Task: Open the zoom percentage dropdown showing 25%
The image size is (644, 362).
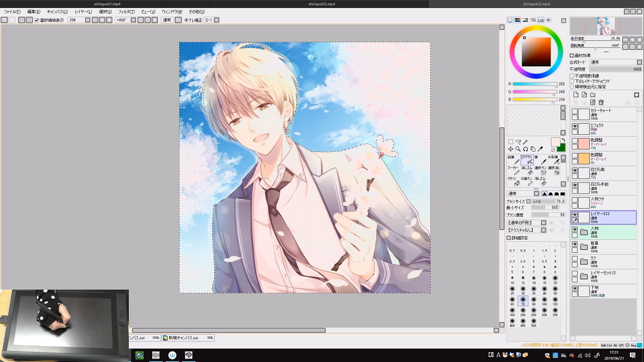Action: click(88, 20)
